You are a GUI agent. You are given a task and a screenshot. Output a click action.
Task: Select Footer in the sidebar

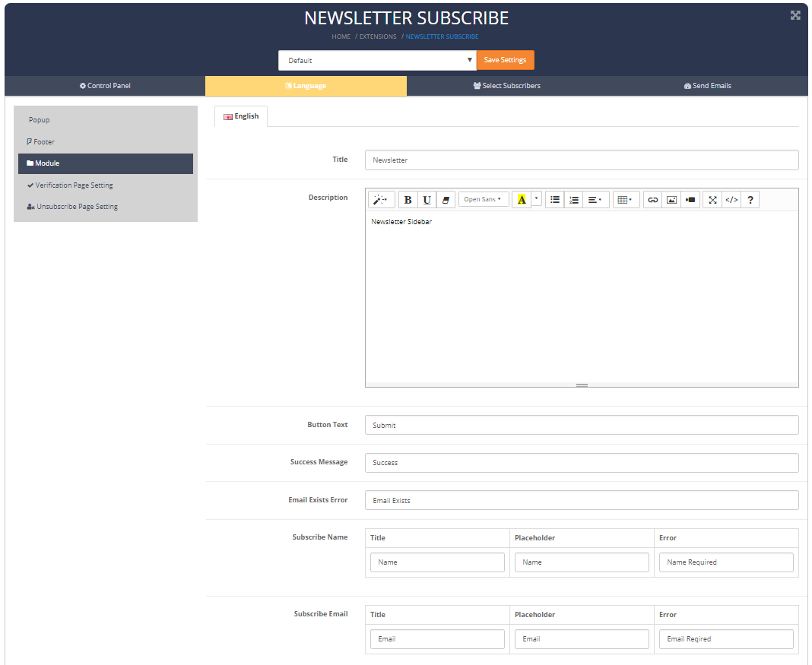(x=106, y=142)
